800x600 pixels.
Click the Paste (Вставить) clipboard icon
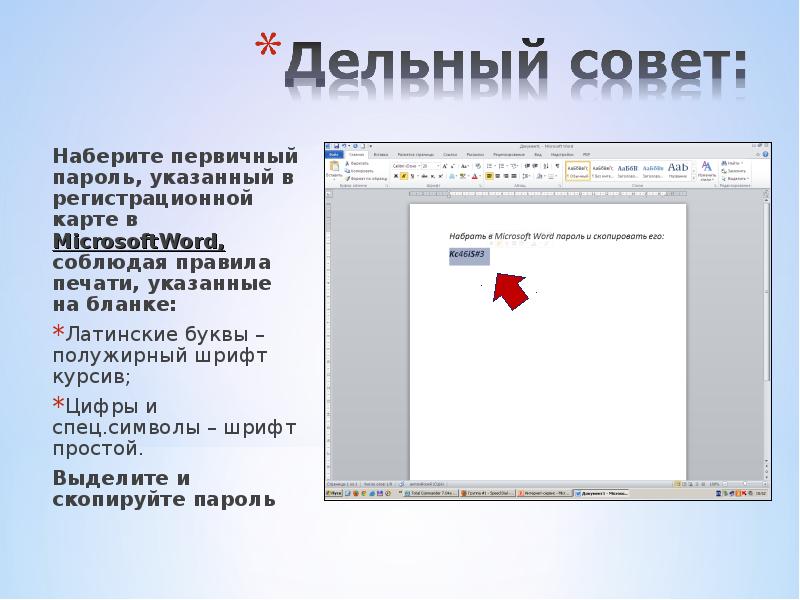click(x=335, y=166)
